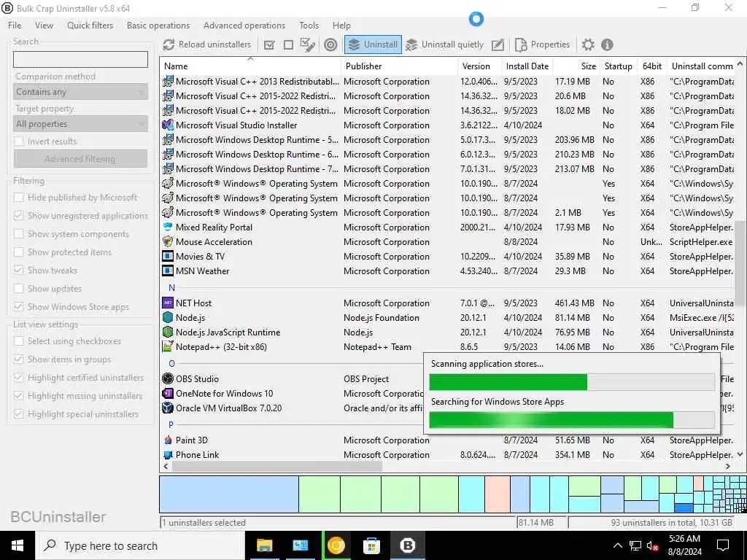Open the File menu
This screenshot has width=747, height=560.
(x=15, y=26)
